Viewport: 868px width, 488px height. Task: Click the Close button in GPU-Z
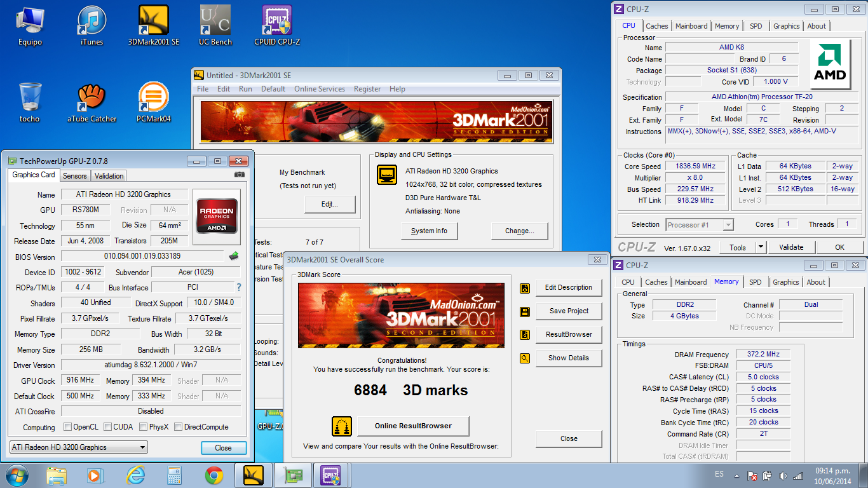coord(224,448)
